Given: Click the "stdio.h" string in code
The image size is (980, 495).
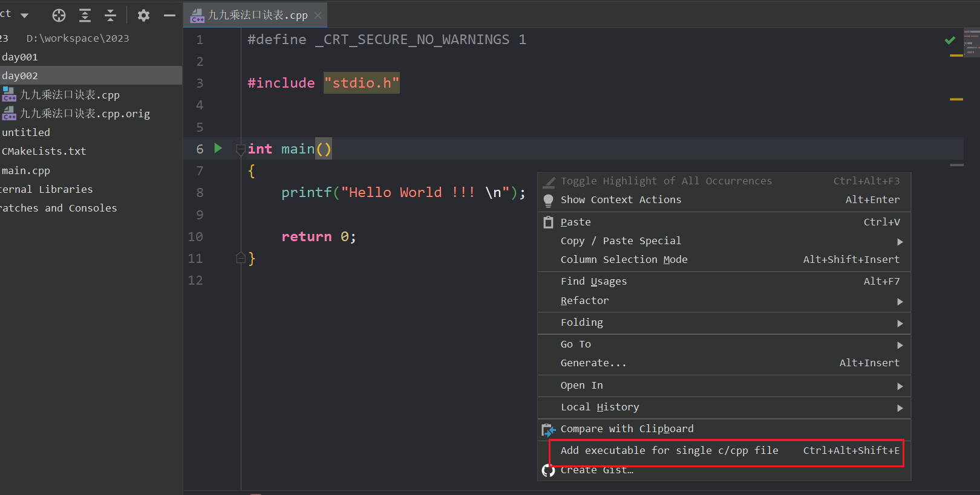Looking at the screenshot, I should point(362,83).
